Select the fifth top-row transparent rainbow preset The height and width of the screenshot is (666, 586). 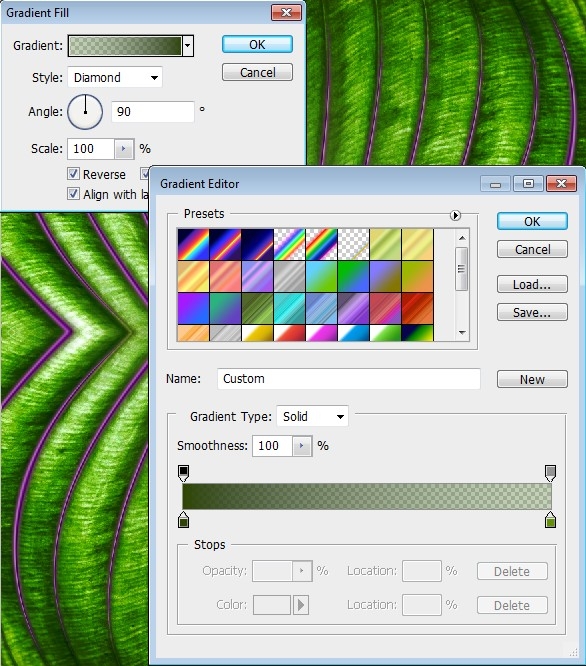pos(321,245)
